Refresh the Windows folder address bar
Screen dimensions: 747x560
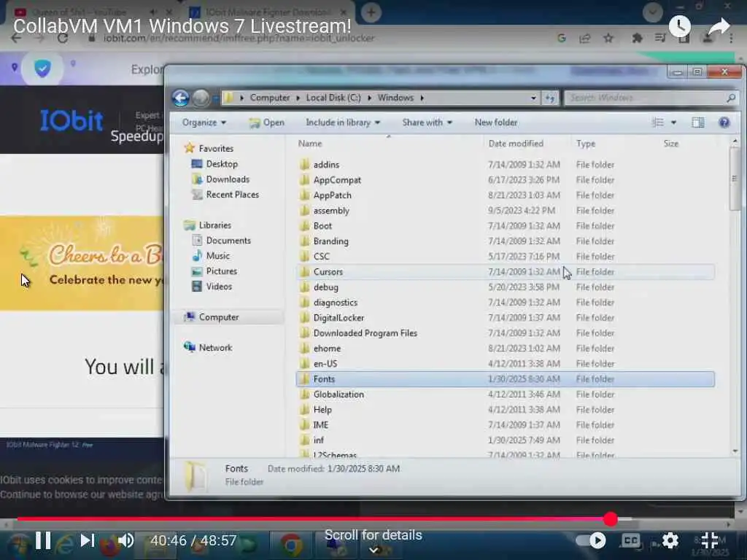coord(550,98)
